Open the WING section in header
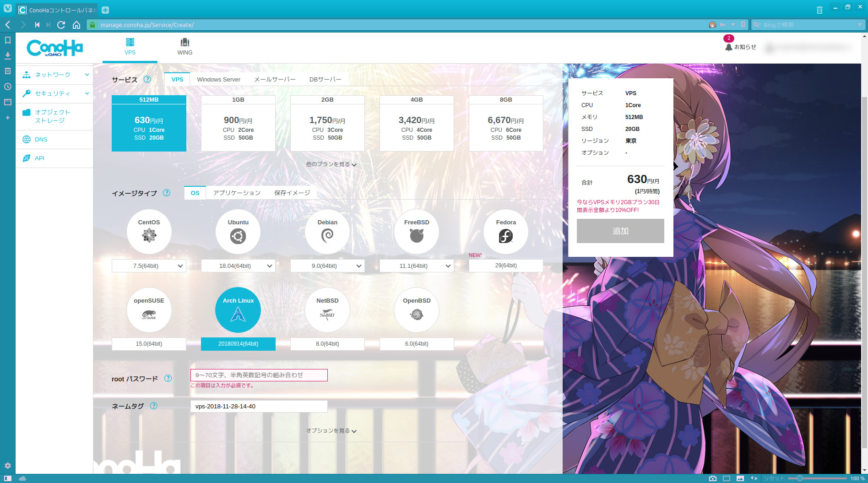 pyautogui.click(x=185, y=47)
